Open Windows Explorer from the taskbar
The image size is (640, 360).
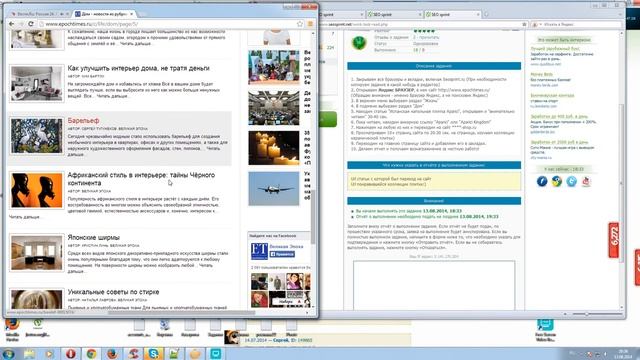(x=29, y=353)
